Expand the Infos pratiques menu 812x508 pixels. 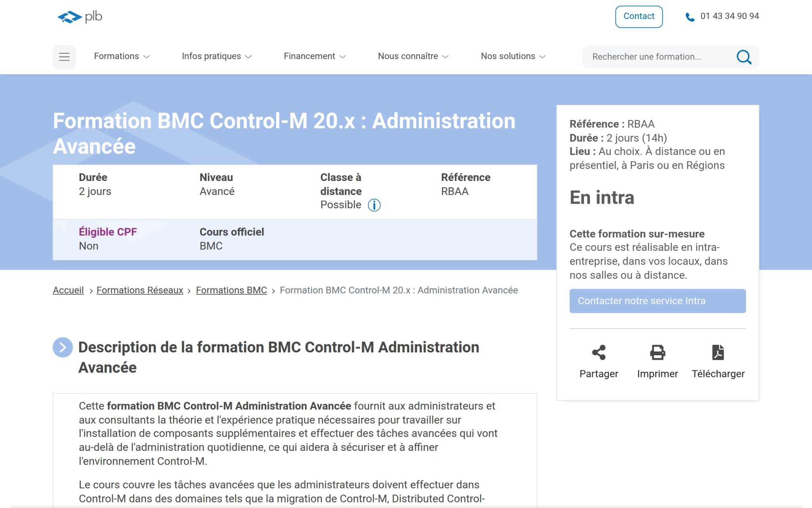pyautogui.click(x=217, y=56)
